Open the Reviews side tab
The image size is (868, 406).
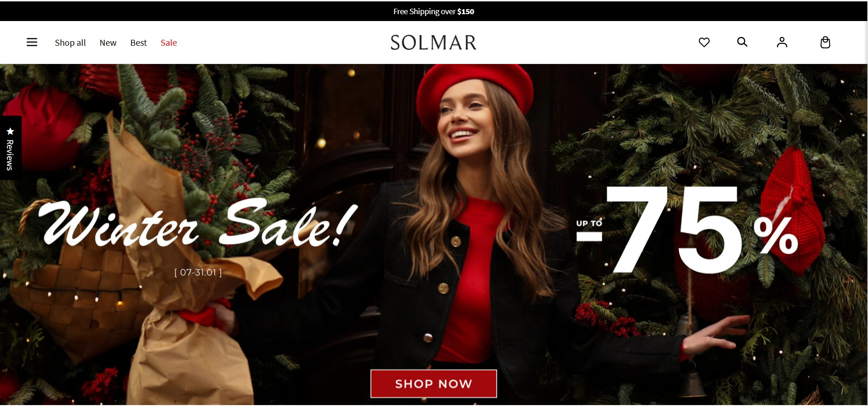click(11, 148)
